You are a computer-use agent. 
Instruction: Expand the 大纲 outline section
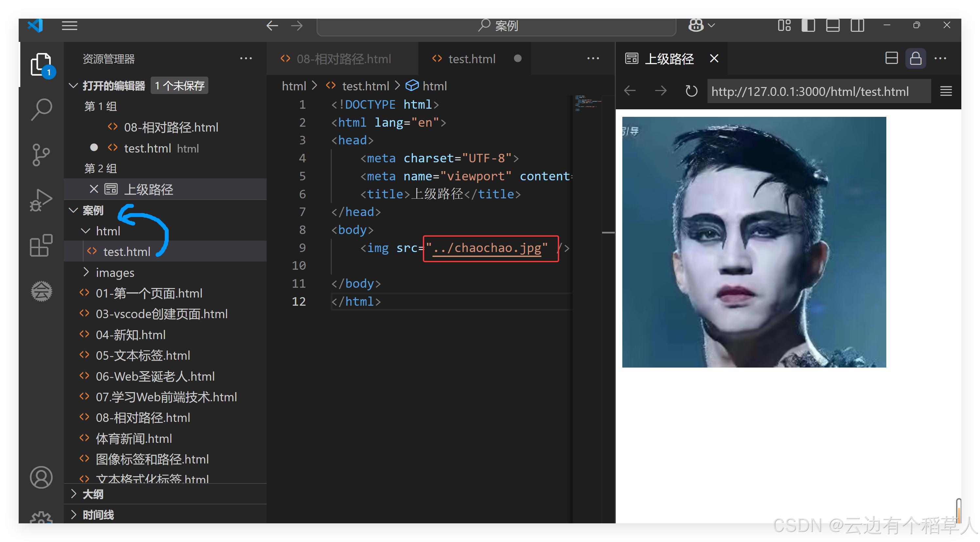pyautogui.click(x=92, y=494)
